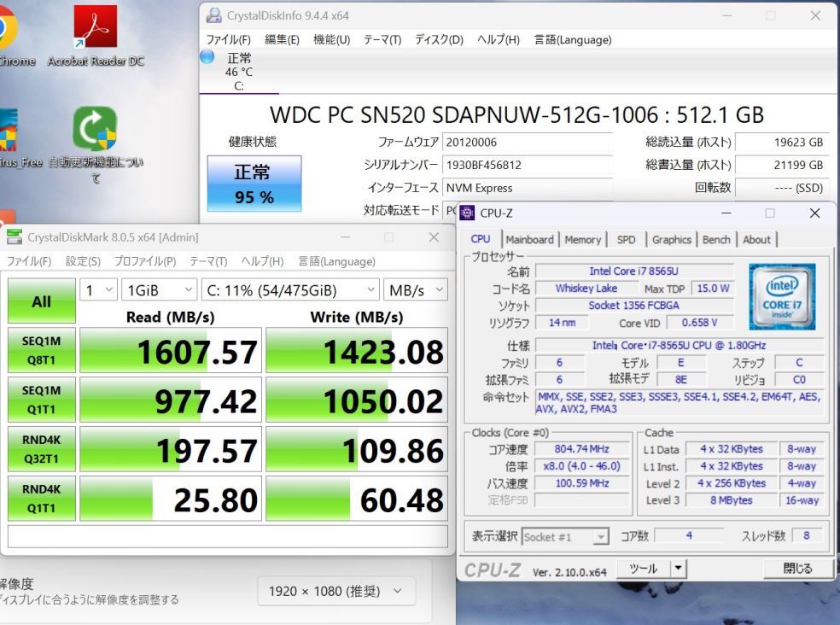Image resolution: width=840 pixels, height=625 pixels.
Task: Click the firmware value 20120006
Action: [x=528, y=142]
